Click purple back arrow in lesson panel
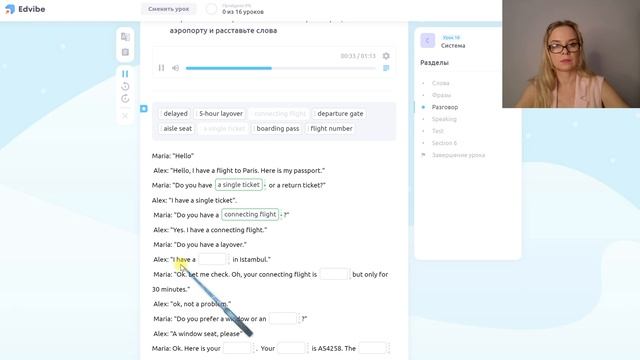The width and height of the screenshot is (640, 360). 428,41
